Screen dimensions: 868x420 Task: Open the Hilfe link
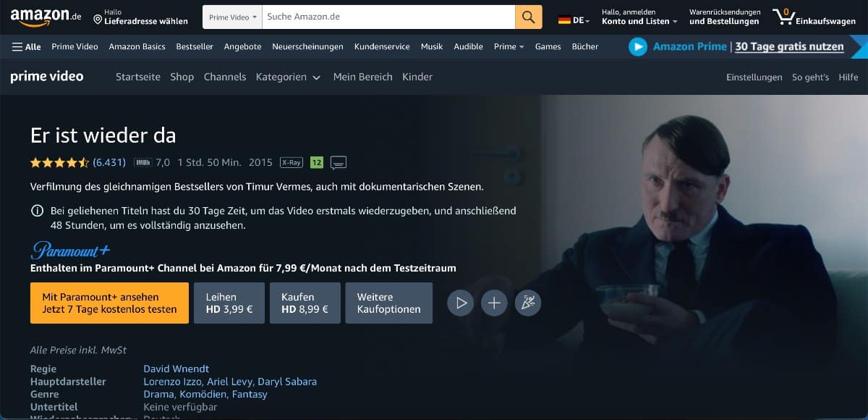coord(848,77)
